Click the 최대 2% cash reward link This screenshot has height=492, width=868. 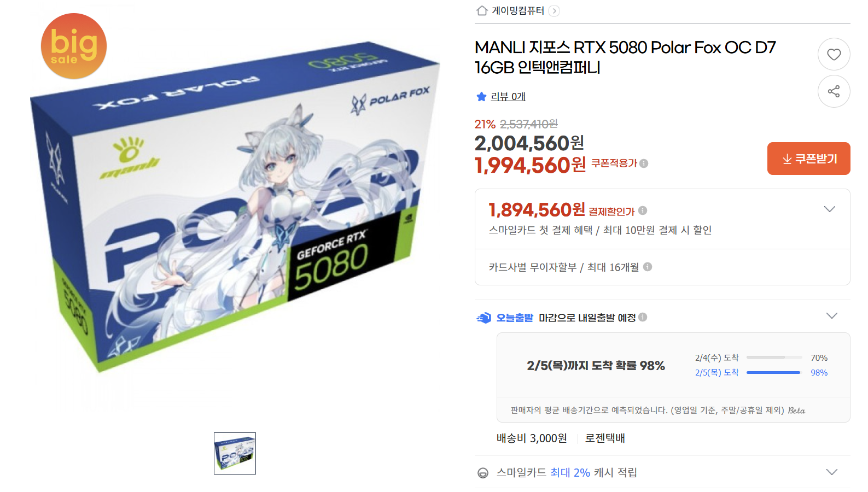[x=570, y=472]
